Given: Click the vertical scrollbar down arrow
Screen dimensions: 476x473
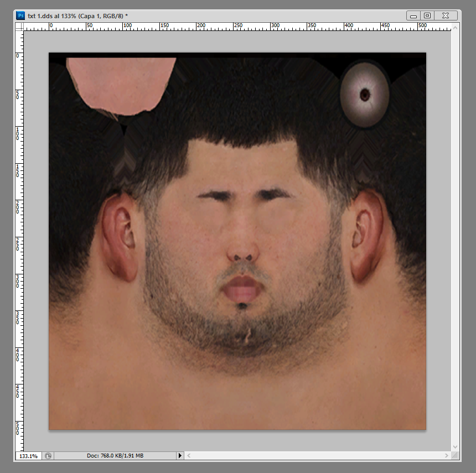Looking at the screenshot, I should [455, 446].
